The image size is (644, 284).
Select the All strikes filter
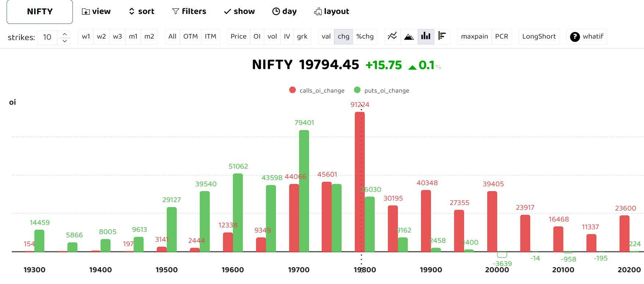pyautogui.click(x=172, y=36)
